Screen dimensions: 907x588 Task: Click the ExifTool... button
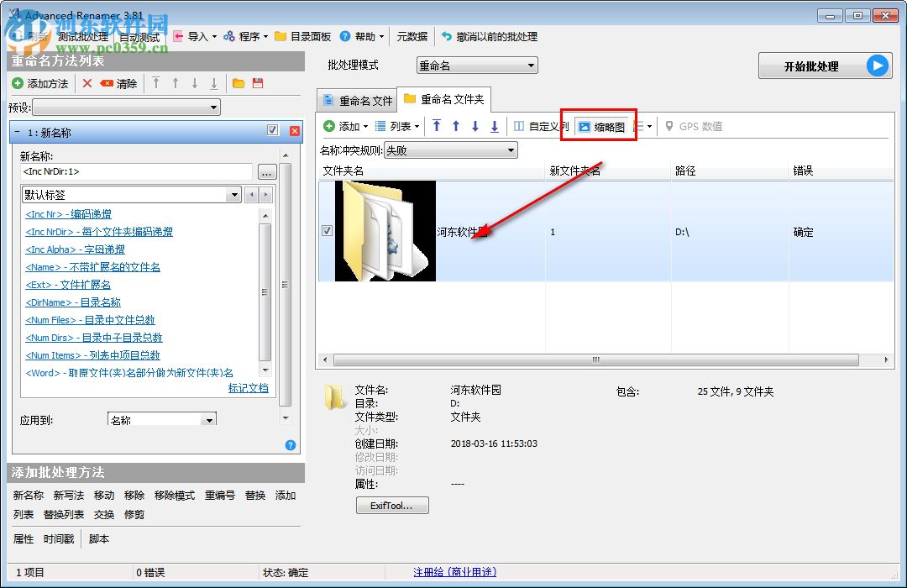pos(391,505)
